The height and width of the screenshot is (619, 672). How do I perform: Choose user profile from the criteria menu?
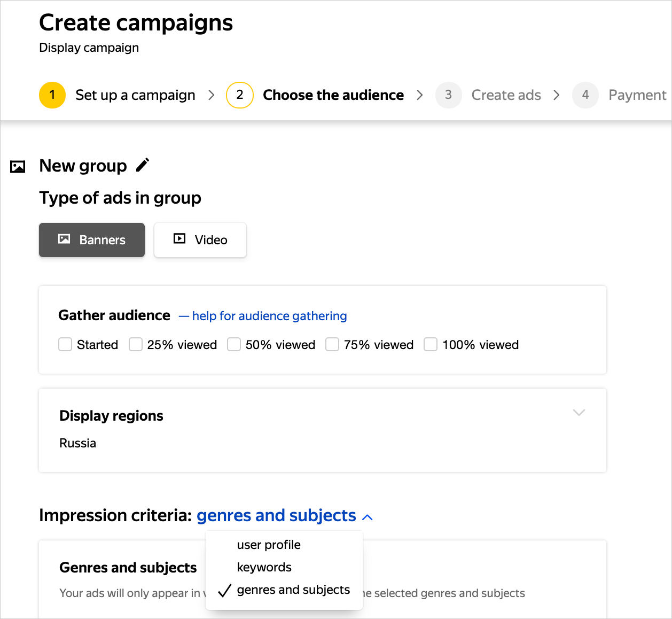(269, 545)
